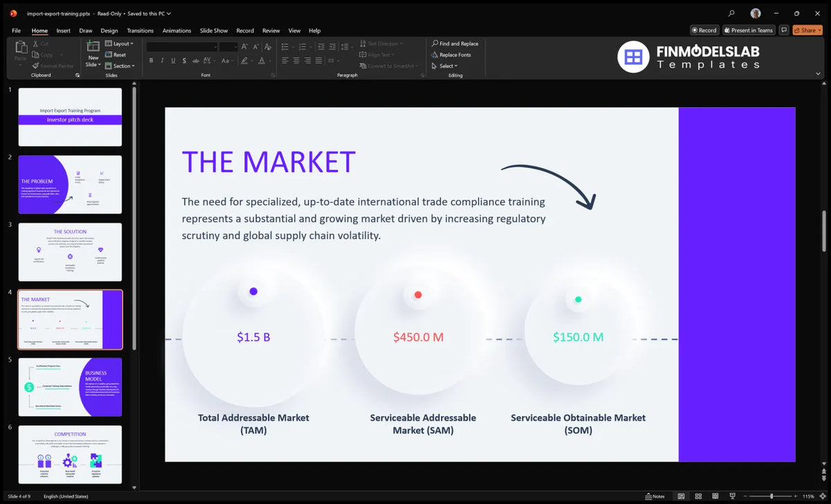The image size is (831, 504).
Task: Toggle text Shadow formatting
Action: 184,60
